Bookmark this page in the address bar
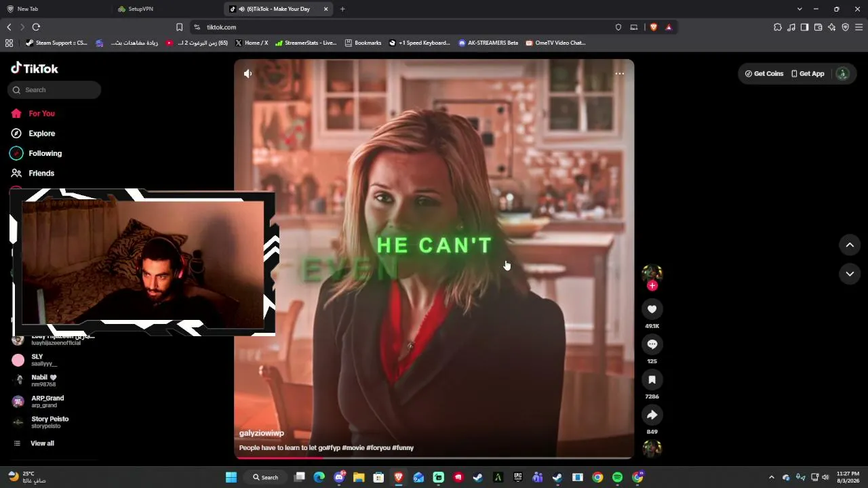Image resolution: width=868 pixels, height=488 pixels. pyautogui.click(x=179, y=27)
